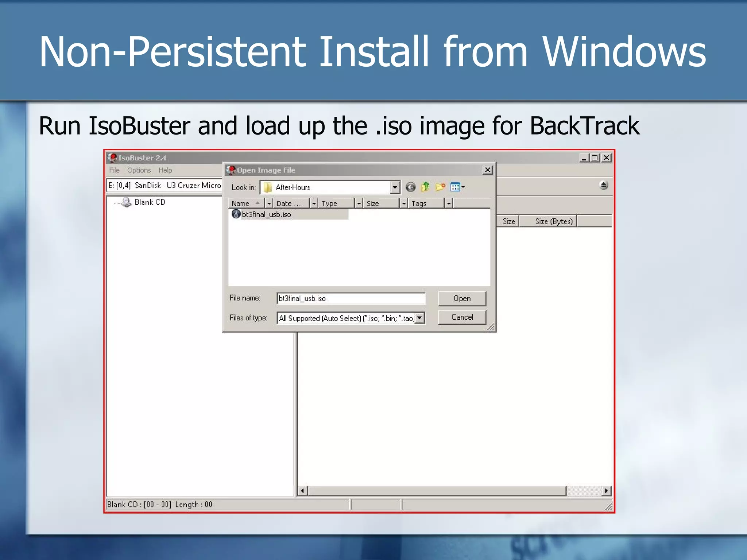The image size is (747, 560).
Task: Open the Options menu
Action: click(x=139, y=170)
